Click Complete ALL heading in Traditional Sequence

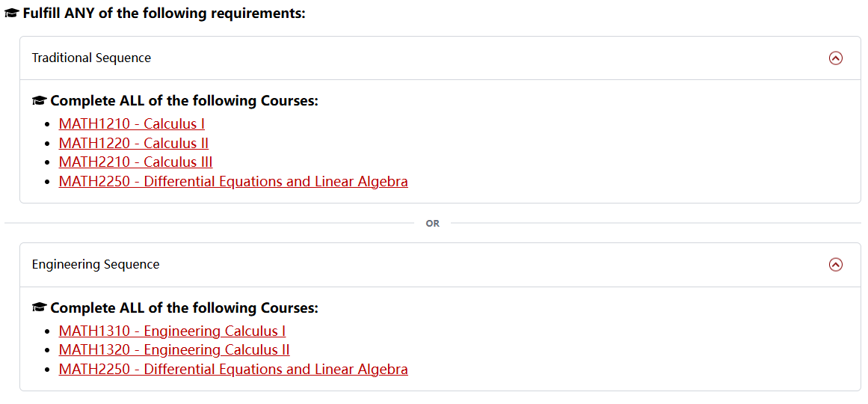point(184,101)
